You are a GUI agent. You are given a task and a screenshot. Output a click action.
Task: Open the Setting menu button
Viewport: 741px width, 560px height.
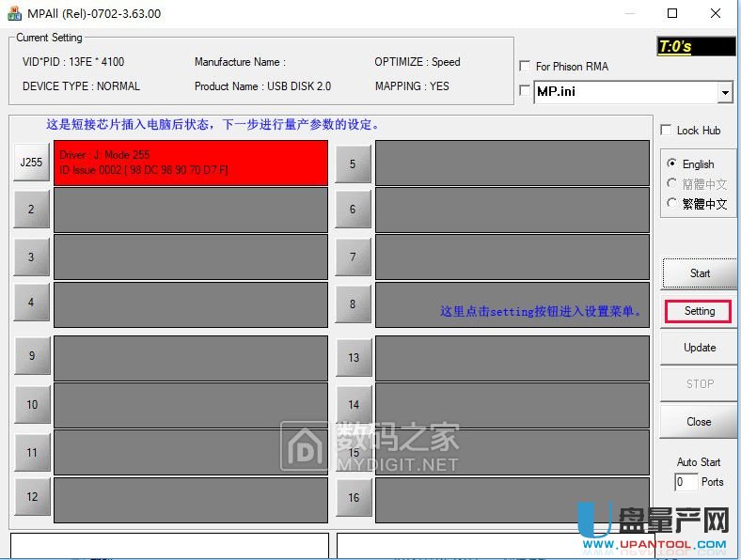[x=699, y=311]
